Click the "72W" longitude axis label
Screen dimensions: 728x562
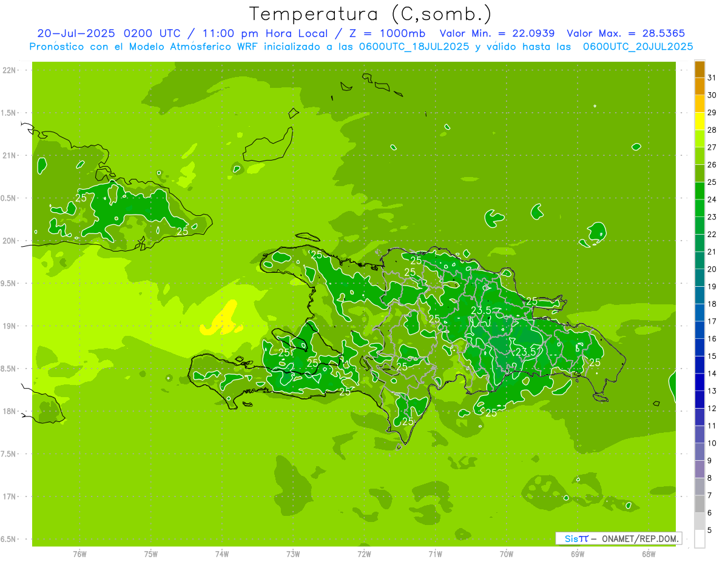point(364,554)
